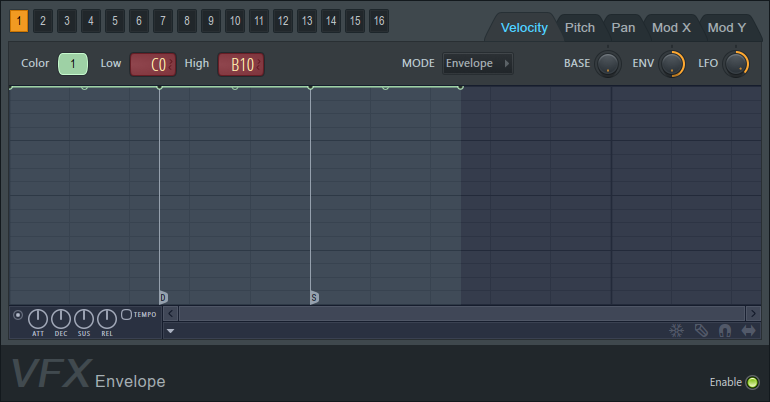Click the scrollbar right arrow
Screen dimensions: 770x402
(x=752, y=313)
